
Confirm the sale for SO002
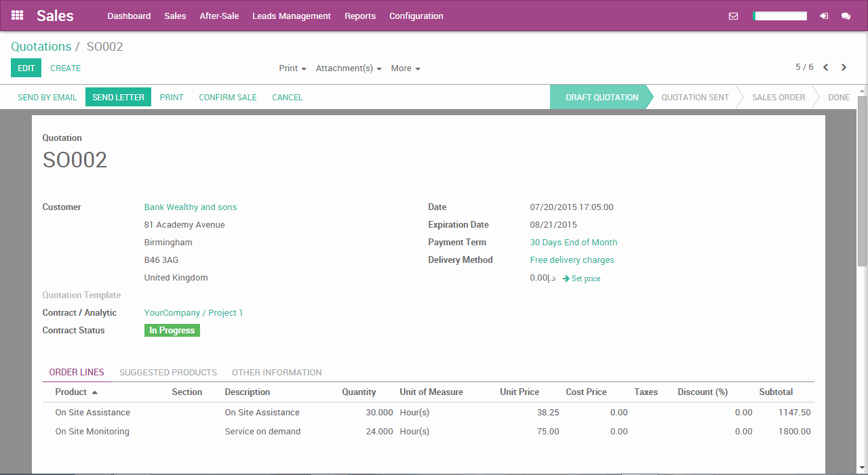tap(227, 97)
